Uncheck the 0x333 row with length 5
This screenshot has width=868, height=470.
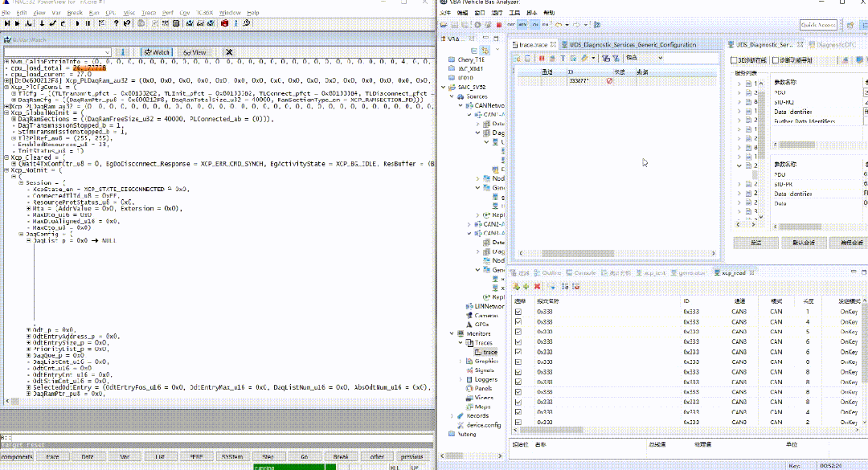(518, 332)
